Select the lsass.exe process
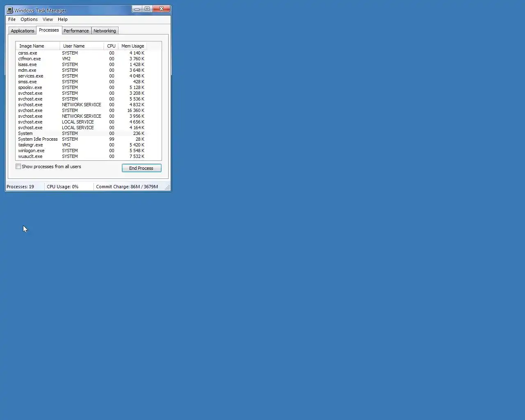The image size is (525, 420). coord(81,64)
